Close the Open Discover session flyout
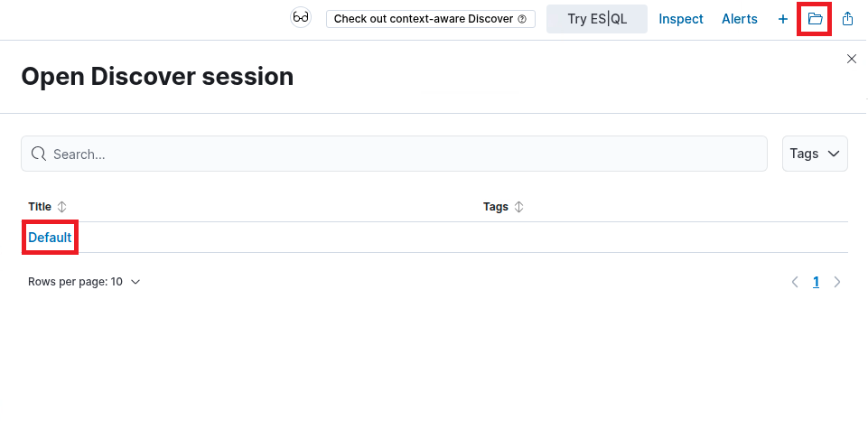 tap(851, 59)
